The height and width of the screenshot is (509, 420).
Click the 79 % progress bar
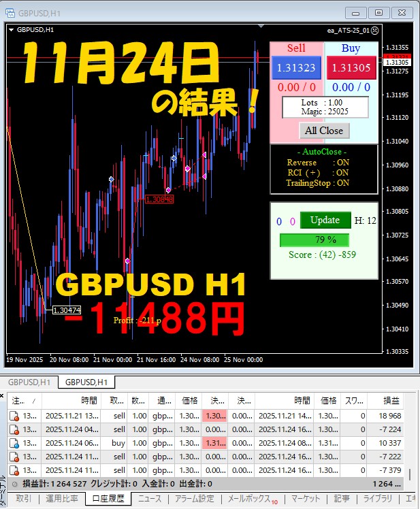[x=314, y=240]
